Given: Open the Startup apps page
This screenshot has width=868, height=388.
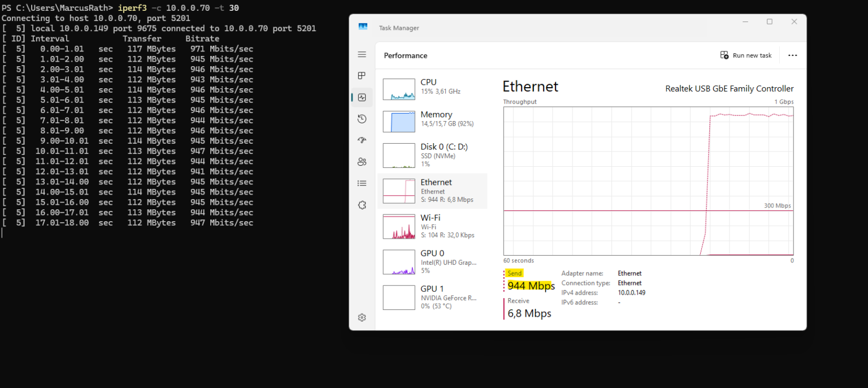Looking at the screenshot, I should pos(362,140).
